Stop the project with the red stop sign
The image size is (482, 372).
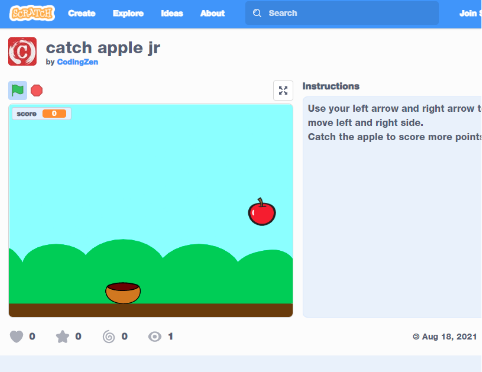pyautogui.click(x=37, y=91)
